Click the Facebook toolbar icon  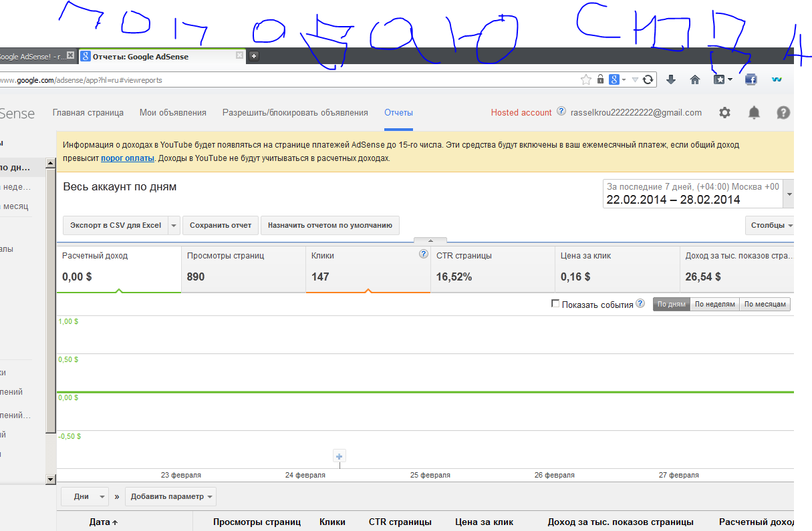[751, 79]
